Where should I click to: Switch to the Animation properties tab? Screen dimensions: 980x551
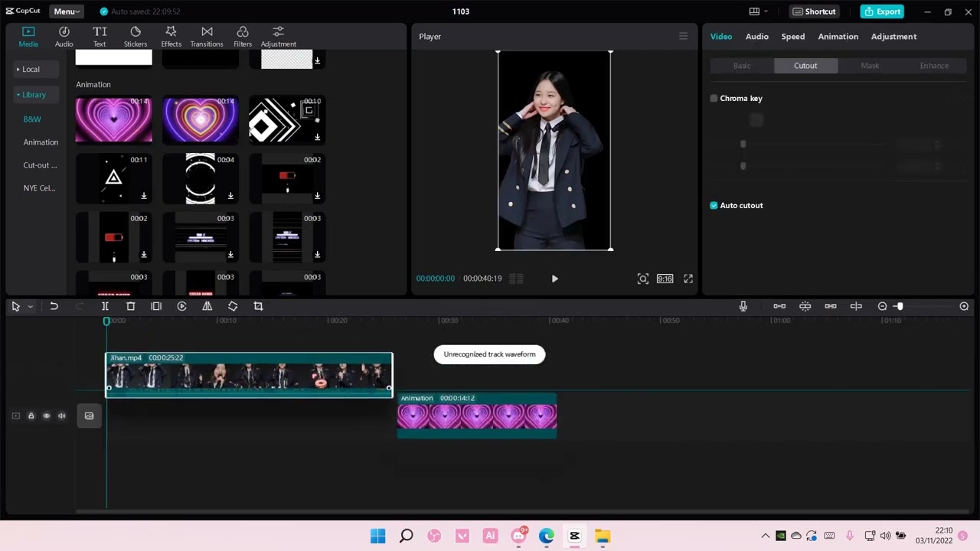point(838,36)
